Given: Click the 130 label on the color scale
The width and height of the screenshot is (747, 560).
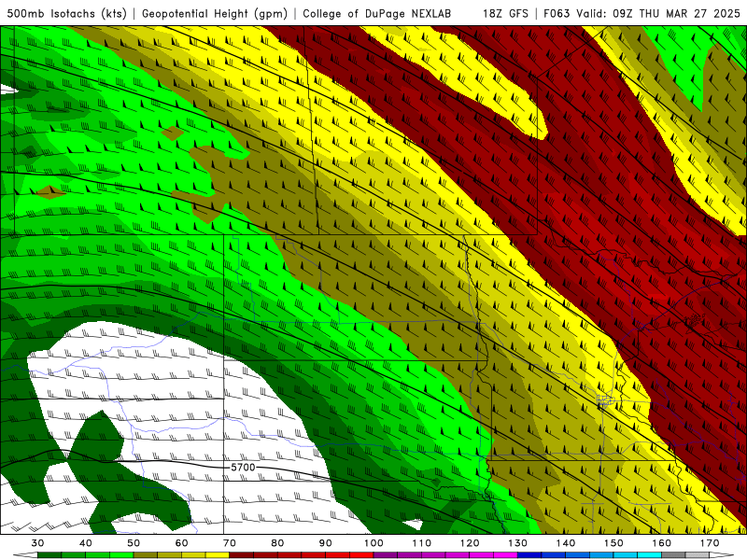Looking at the screenshot, I should tap(518, 543).
